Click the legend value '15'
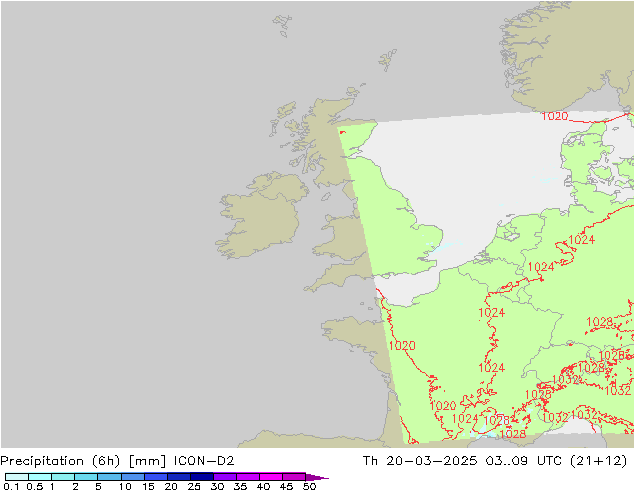The image size is (634, 490). tap(148, 486)
